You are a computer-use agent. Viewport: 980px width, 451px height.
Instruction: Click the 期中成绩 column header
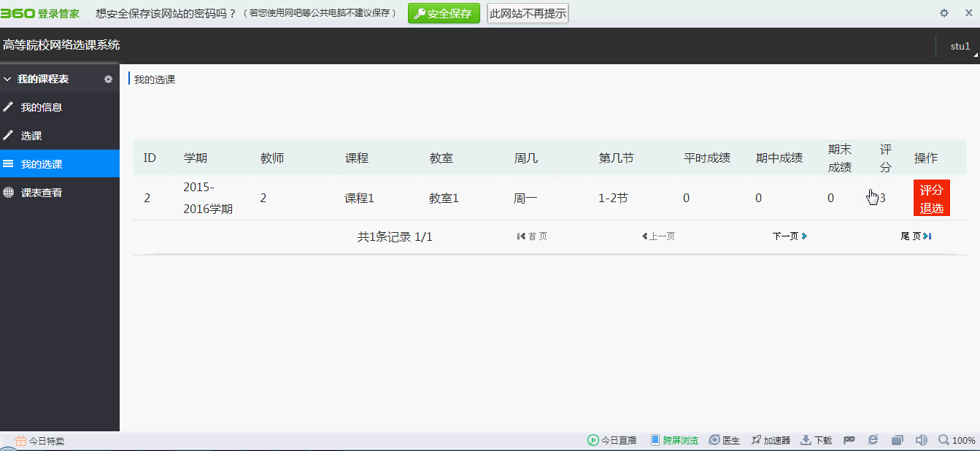tap(779, 158)
